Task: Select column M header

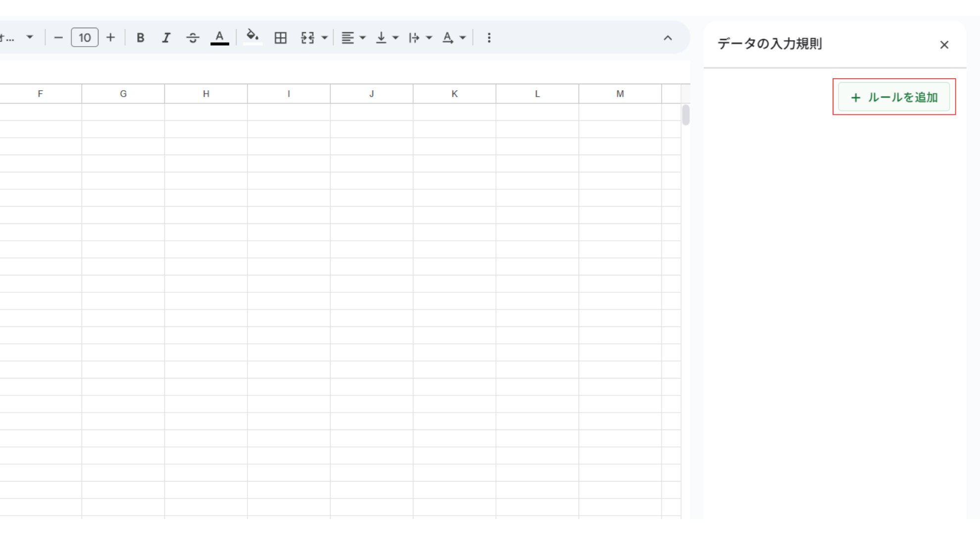Action: tap(620, 94)
